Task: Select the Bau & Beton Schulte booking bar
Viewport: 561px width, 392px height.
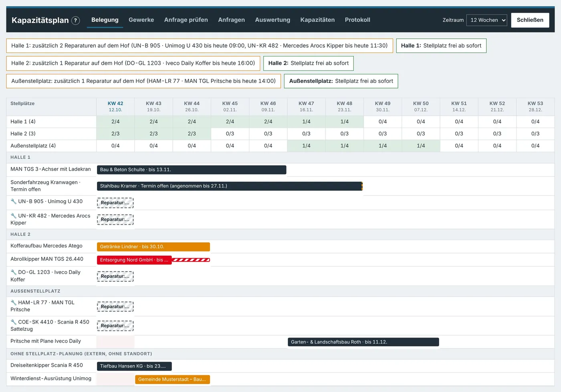Action: (192, 170)
